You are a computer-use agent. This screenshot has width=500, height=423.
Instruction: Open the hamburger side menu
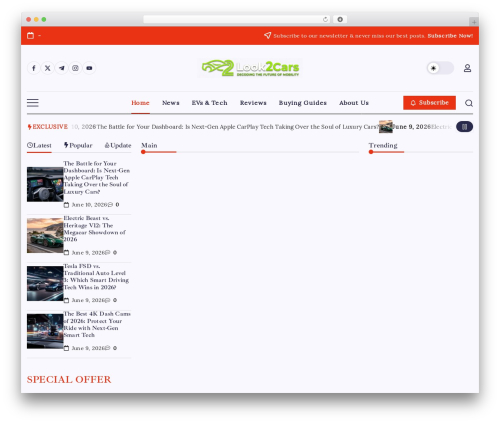[x=33, y=103]
